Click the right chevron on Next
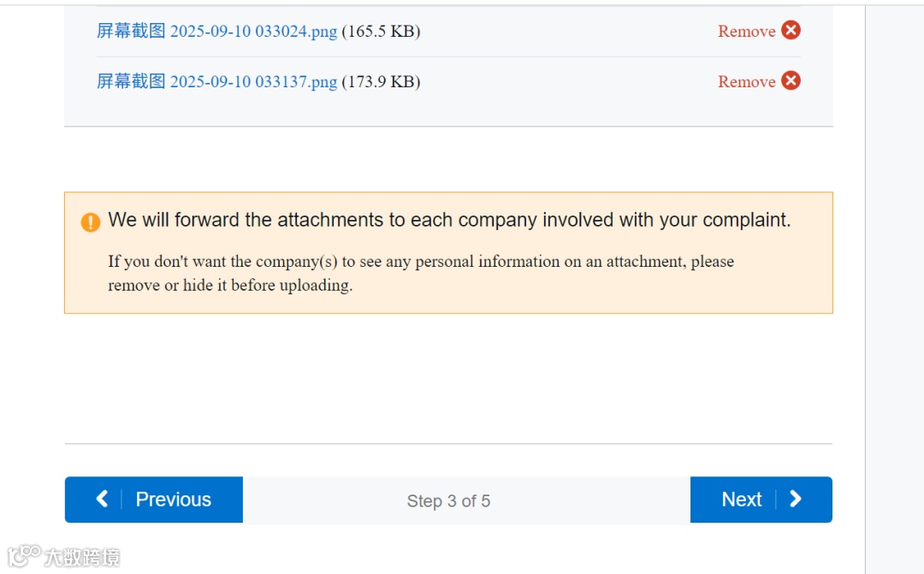 coord(796,499)
